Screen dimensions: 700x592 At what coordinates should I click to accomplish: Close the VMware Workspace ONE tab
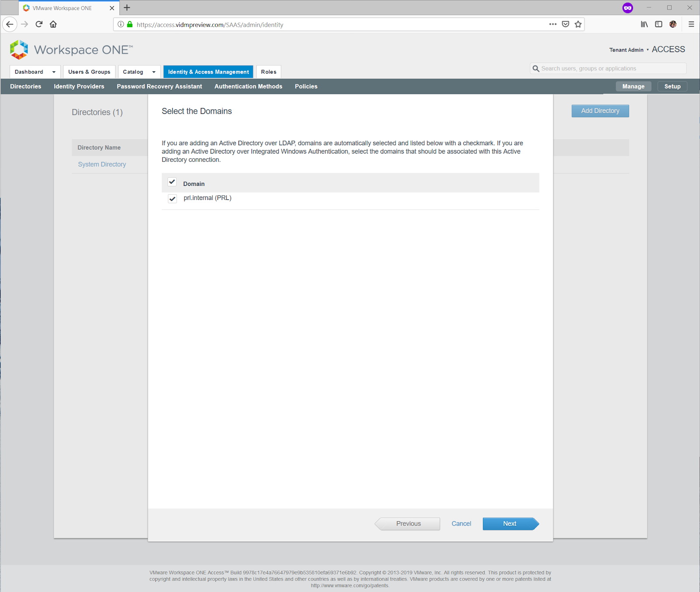coord(112,8)
